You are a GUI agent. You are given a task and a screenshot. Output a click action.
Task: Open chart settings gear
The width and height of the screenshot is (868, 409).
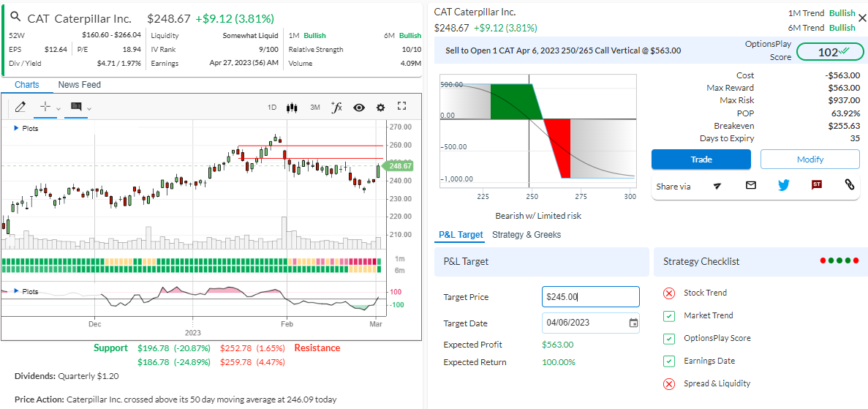[380, 108]
